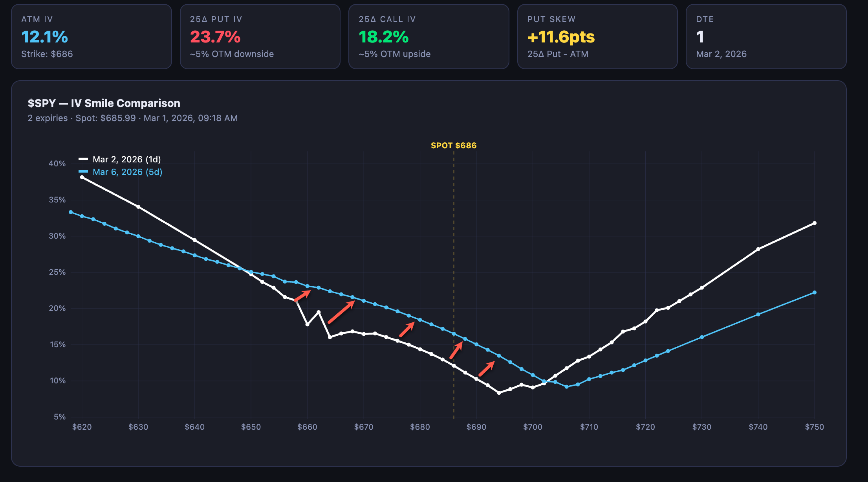Click white legend swatch for Mar 2

83,159
